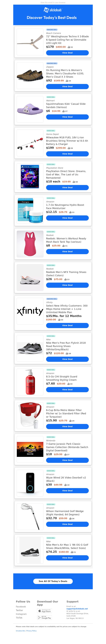Image resolution: width=106 pixels, height=644 pixels.
Task: Click the PS4 Dreams game cover image
Action: 30,177
